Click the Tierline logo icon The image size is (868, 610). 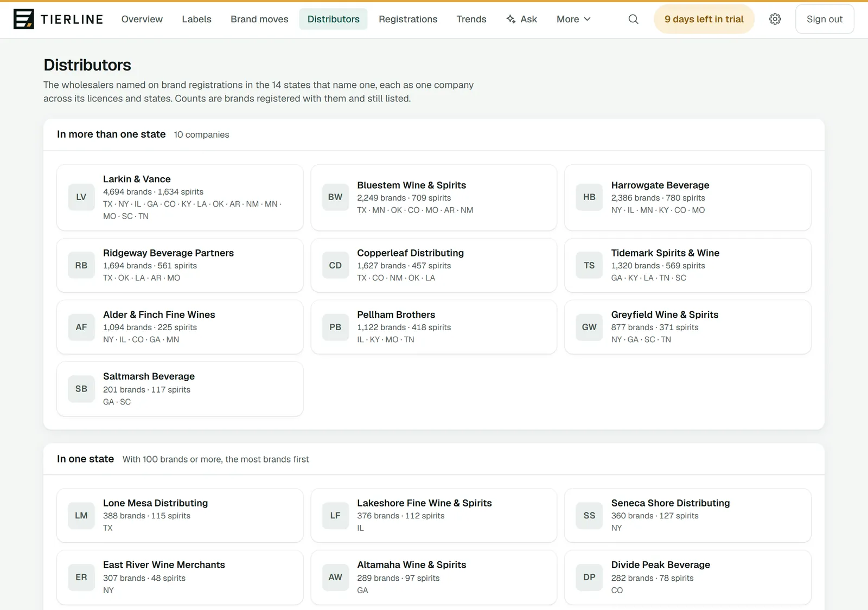(x=23, y=19)
